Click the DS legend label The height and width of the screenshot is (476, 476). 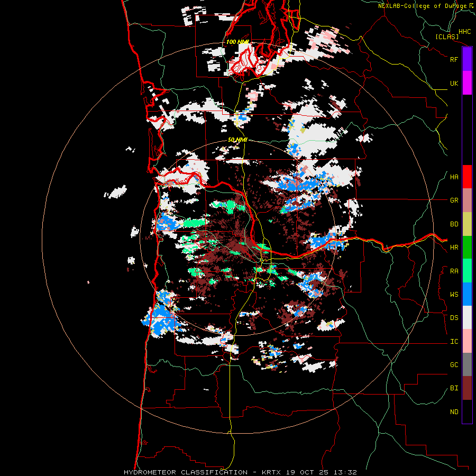[454, 318]
